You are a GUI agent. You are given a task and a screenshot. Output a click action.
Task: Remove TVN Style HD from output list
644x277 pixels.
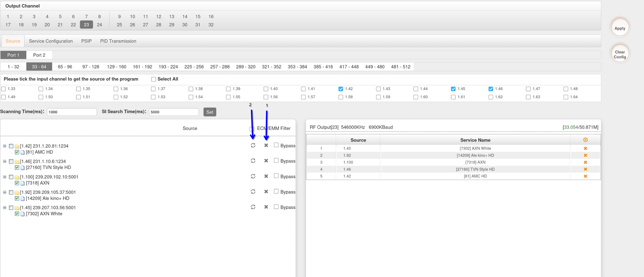pyautogui.click(x=585, y=169)
